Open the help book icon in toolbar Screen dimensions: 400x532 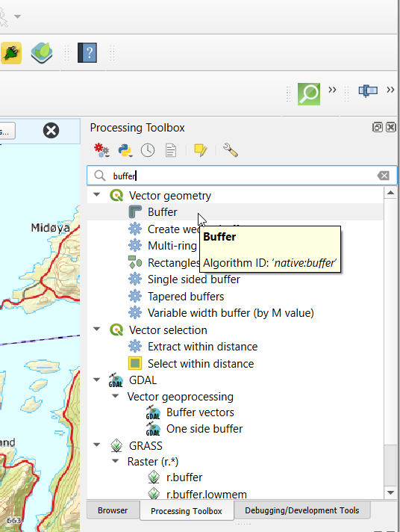(87, 52)
